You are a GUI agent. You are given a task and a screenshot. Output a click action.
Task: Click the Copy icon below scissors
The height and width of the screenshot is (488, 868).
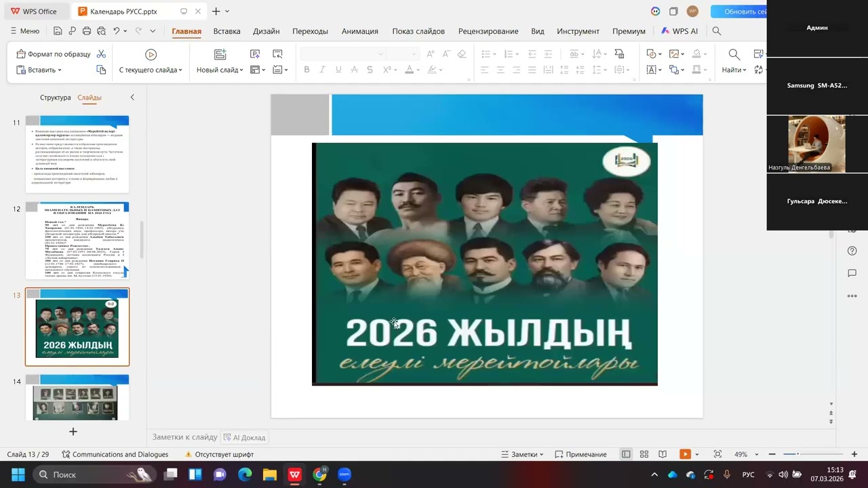101,70
